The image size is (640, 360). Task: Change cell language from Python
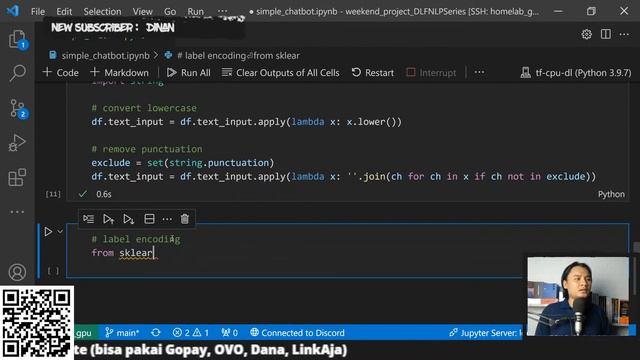[611, 194]
